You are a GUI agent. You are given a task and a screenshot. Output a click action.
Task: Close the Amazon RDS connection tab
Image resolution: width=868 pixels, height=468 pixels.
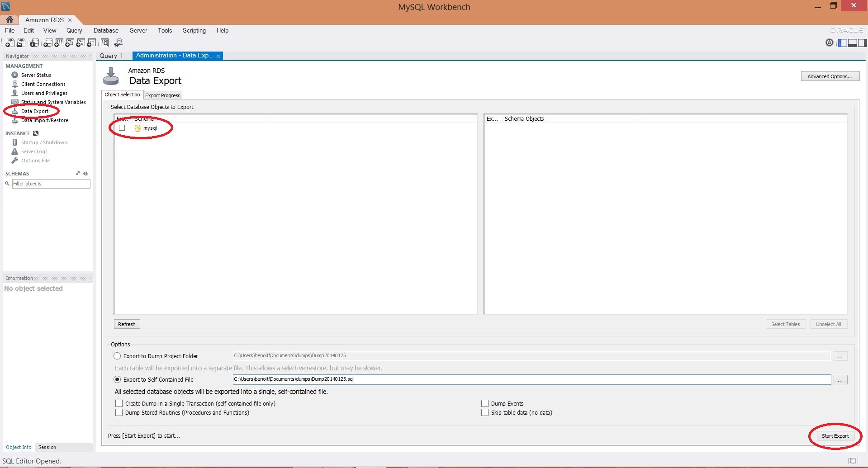70,20
